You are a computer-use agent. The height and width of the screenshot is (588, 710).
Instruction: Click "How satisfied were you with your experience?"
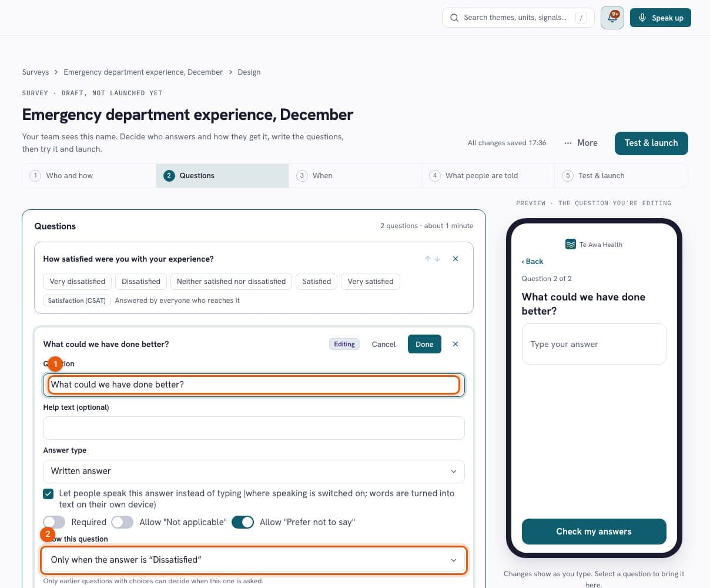coord(128,259)
